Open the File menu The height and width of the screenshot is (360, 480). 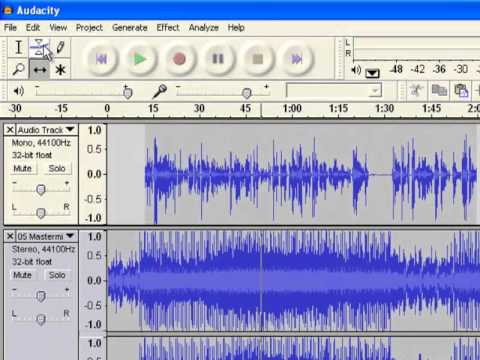click(10, 28)
